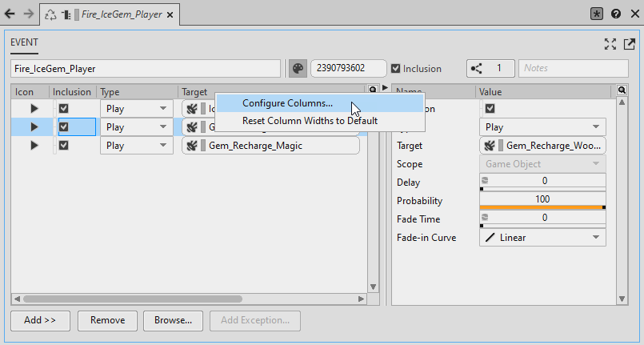Click the maximize view icon in the Event panel
This screenshot has height=345, width=644.
tap(610, 43)
